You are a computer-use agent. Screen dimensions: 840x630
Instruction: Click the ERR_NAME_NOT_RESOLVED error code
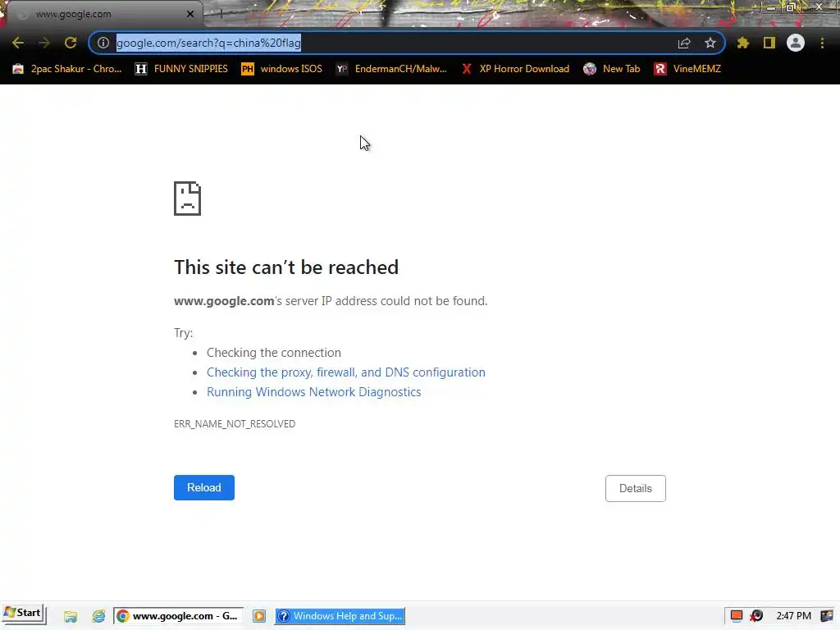tap(235, 424)
